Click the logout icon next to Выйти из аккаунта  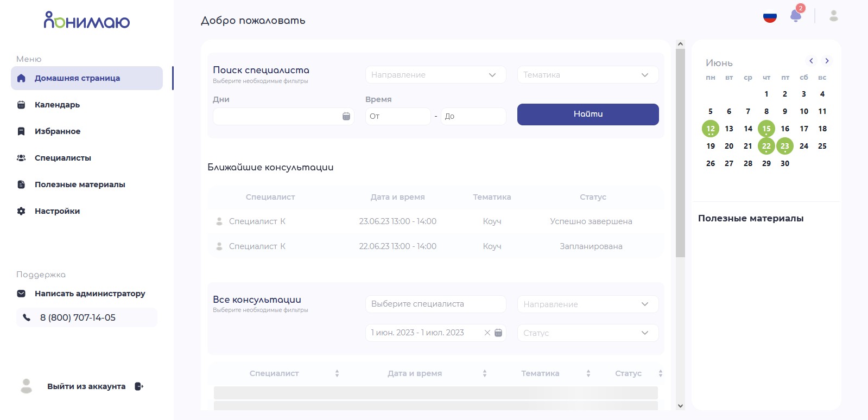click(x=139, y=386)
